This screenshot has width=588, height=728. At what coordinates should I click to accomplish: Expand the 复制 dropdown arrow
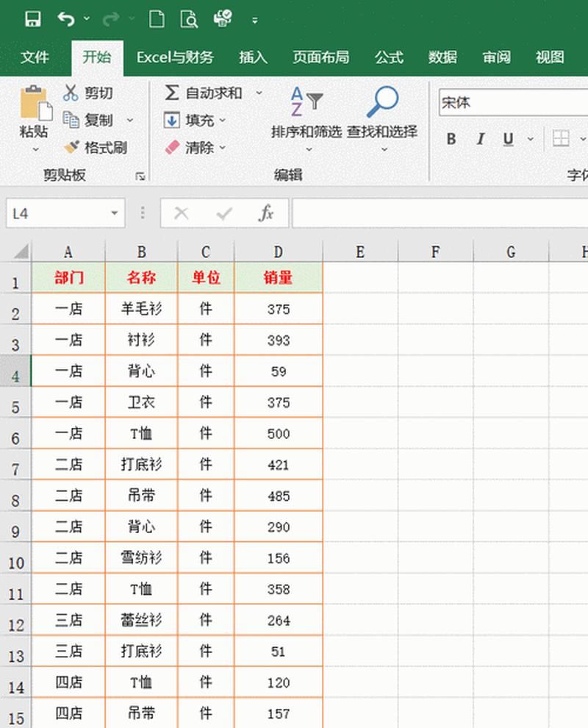(130, 121)
